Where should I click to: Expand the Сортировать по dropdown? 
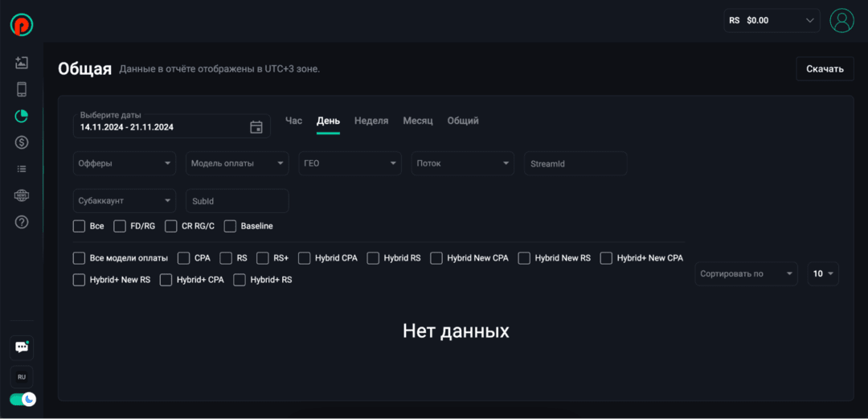pyautogui.click(x=745, y=274)
